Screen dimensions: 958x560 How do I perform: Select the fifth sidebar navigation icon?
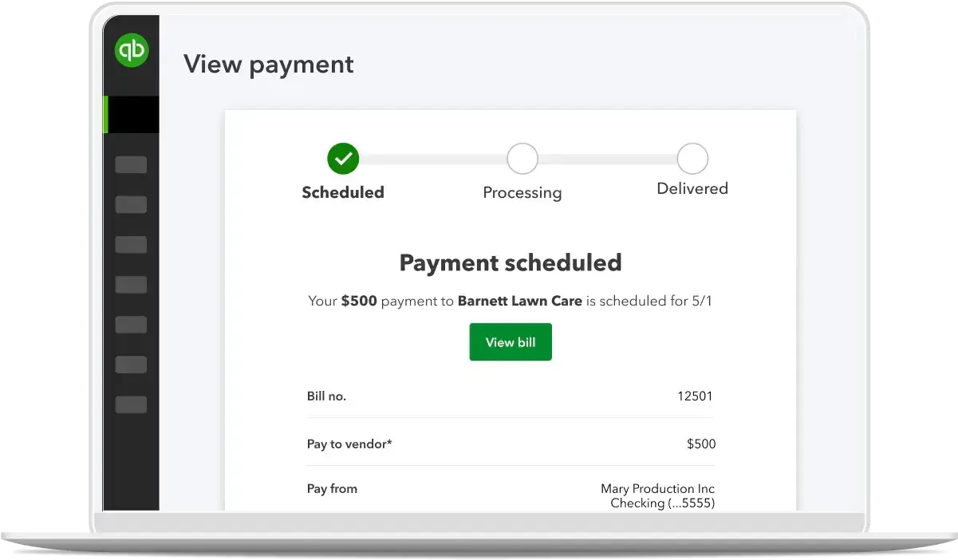pyautogui.click(x=131, y=324)
